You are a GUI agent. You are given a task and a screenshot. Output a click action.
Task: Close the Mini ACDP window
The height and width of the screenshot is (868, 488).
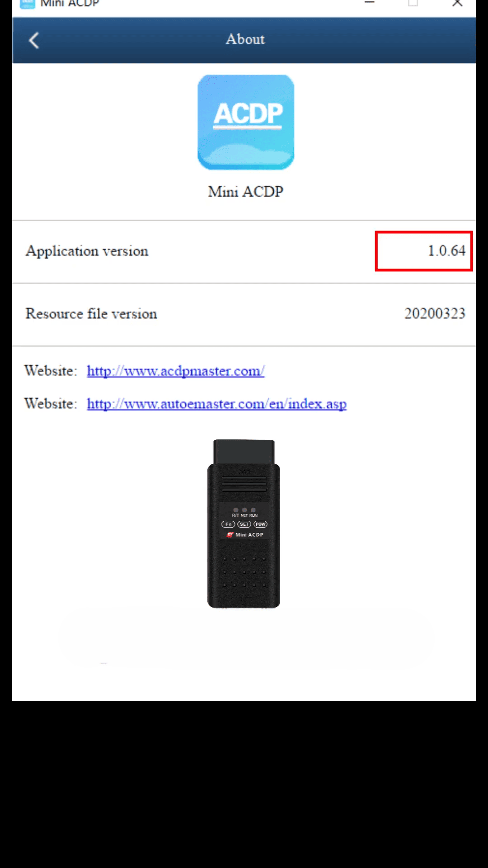pos(457,3)
